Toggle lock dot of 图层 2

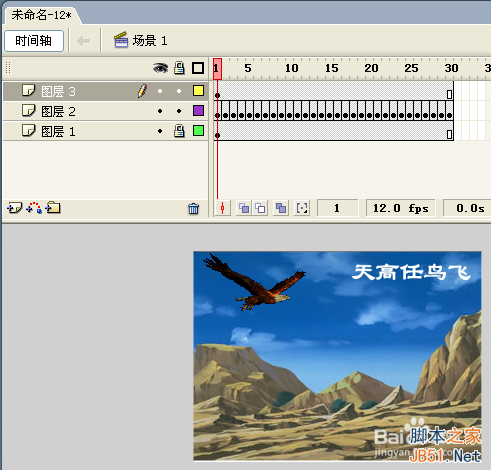tap(179, 111)
